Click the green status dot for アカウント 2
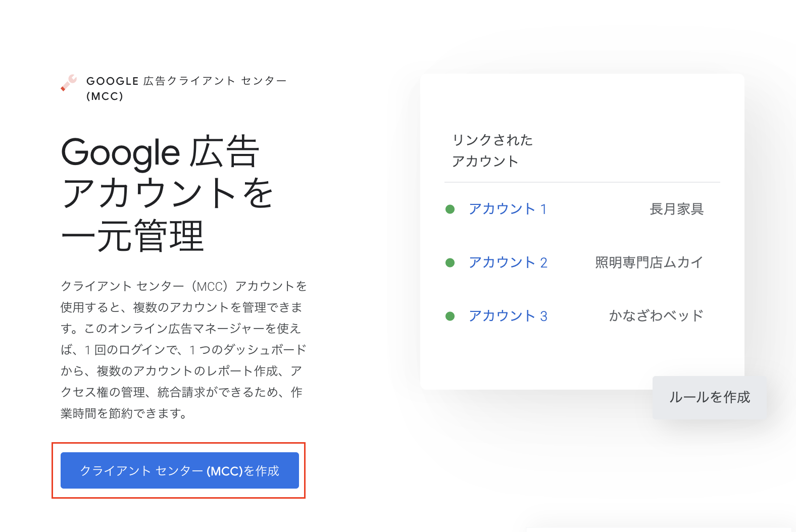This screenshot has width=796, height=532. pyautogui.click(x=450, y=263)
